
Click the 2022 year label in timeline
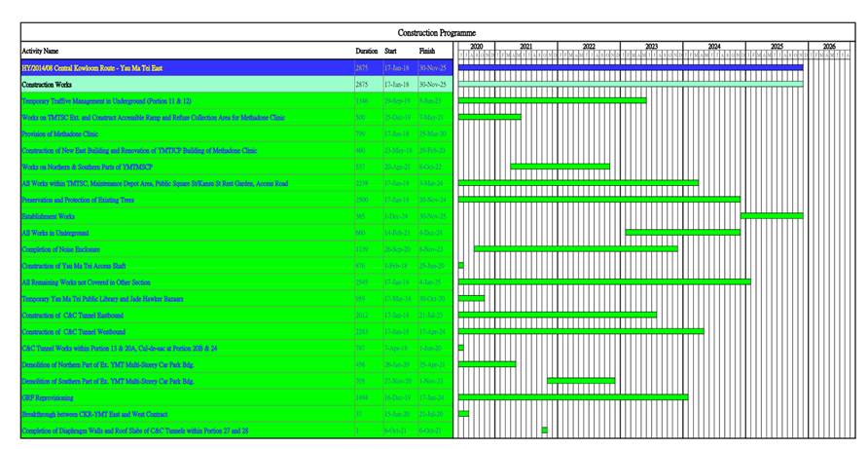(589, 46)
